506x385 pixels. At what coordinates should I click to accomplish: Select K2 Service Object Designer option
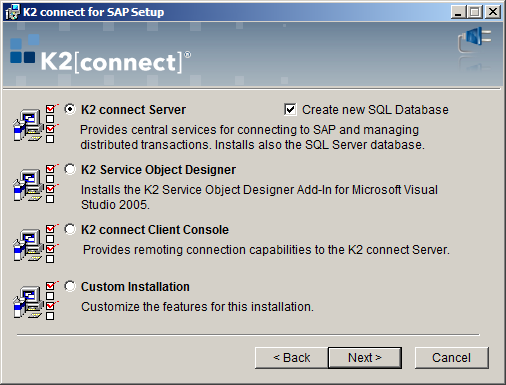(70, 169)
